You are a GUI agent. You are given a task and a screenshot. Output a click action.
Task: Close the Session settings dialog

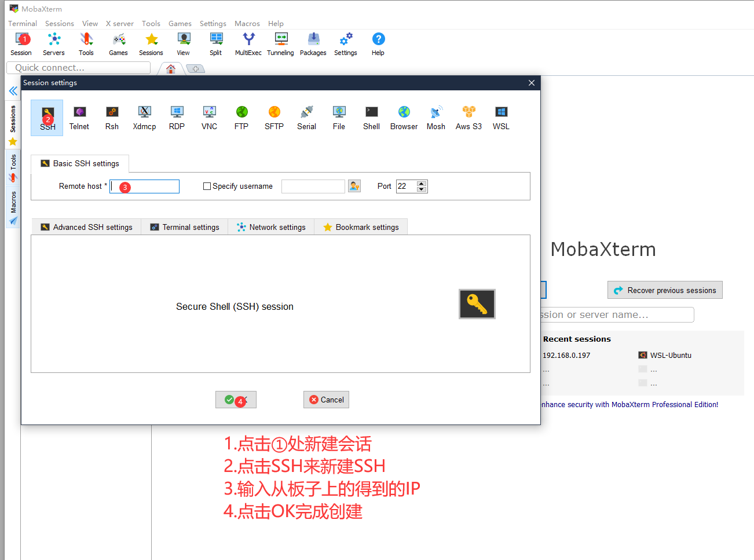click(x=532, y=83)
